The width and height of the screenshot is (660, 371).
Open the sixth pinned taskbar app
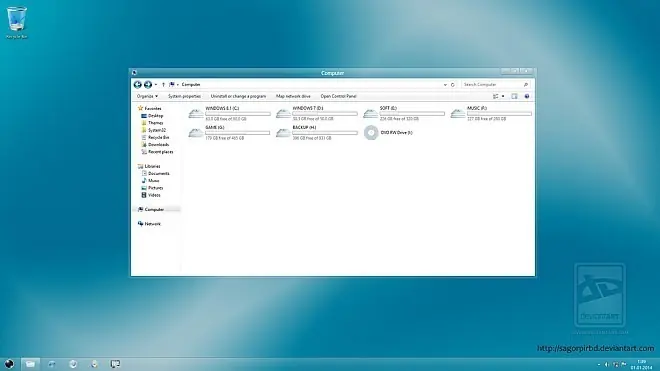coord(115,364)
